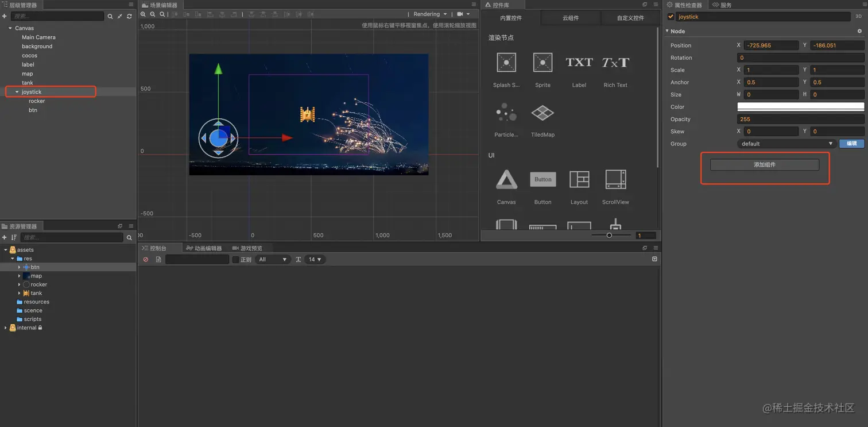Switch to the 云组件 tab
Image resolution: width=868 pixels, height=427 pixels.
click(571, 18)
